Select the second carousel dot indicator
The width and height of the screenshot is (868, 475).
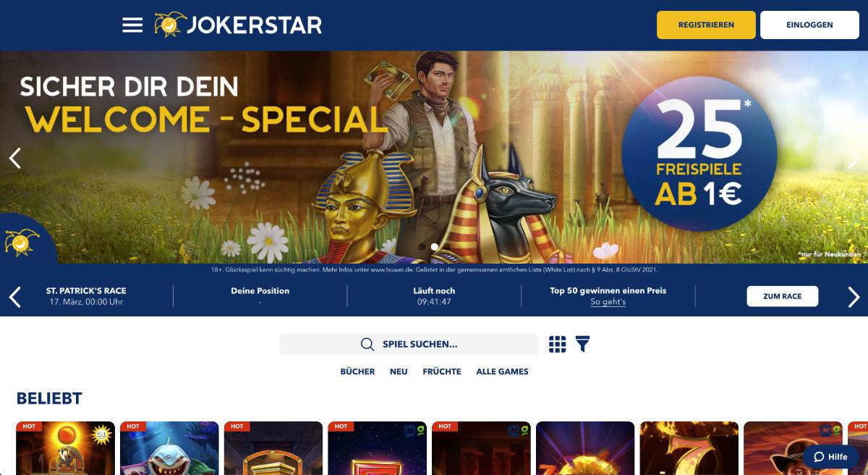click(434, 247)
